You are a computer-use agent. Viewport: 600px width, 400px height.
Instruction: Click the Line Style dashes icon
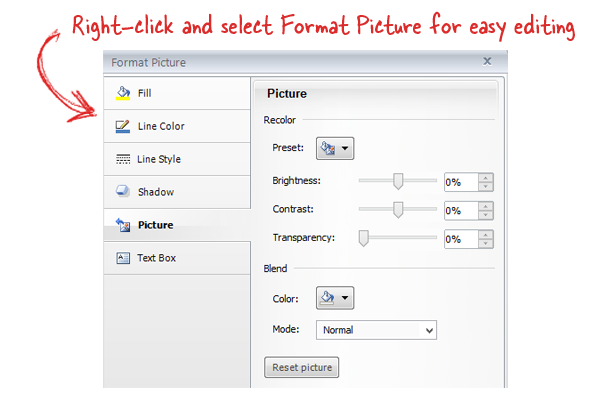click(124, 159)
